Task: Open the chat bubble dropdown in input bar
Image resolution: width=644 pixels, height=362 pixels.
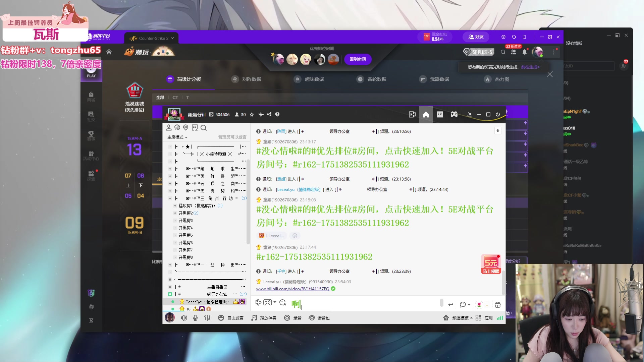Action: pyautogui.click(x=465, y=305)
